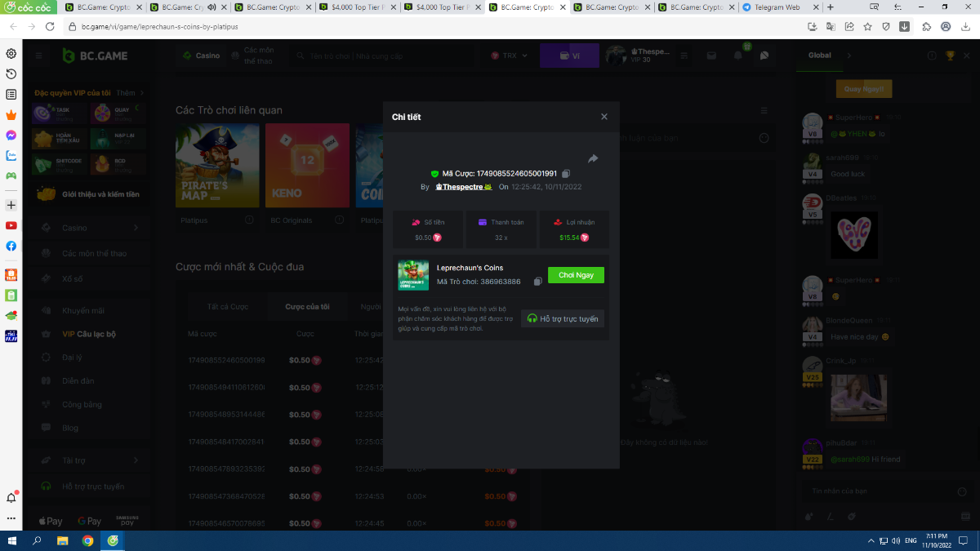Open YouTube from the browser sidebar

[x=11, y=225]
